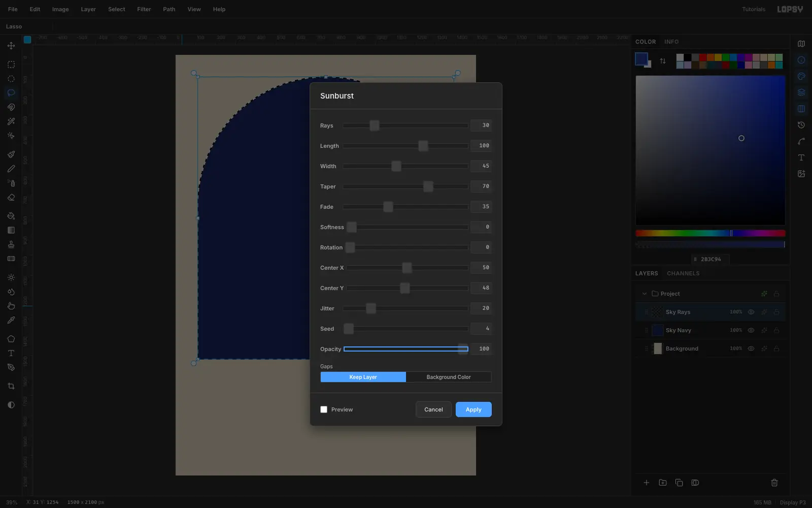
Task: Hide the Sky Rays layer
Action: coord(751,312)
